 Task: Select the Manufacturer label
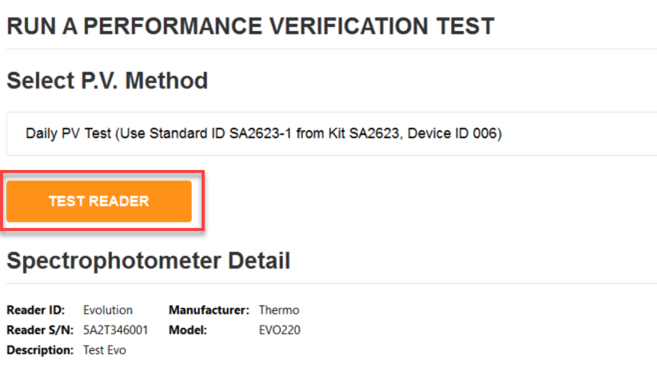pos(209,310)
